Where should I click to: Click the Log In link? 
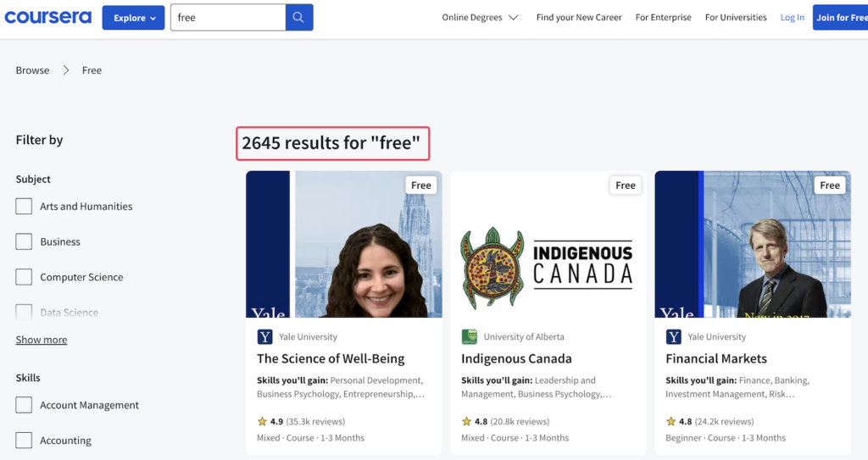click(793, 17)
